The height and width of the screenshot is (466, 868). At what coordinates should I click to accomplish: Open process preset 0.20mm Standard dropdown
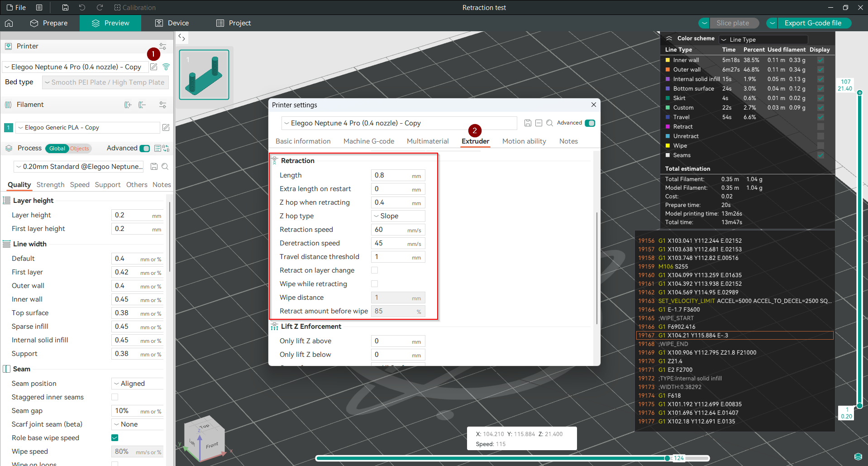click(x=79, y=166)
